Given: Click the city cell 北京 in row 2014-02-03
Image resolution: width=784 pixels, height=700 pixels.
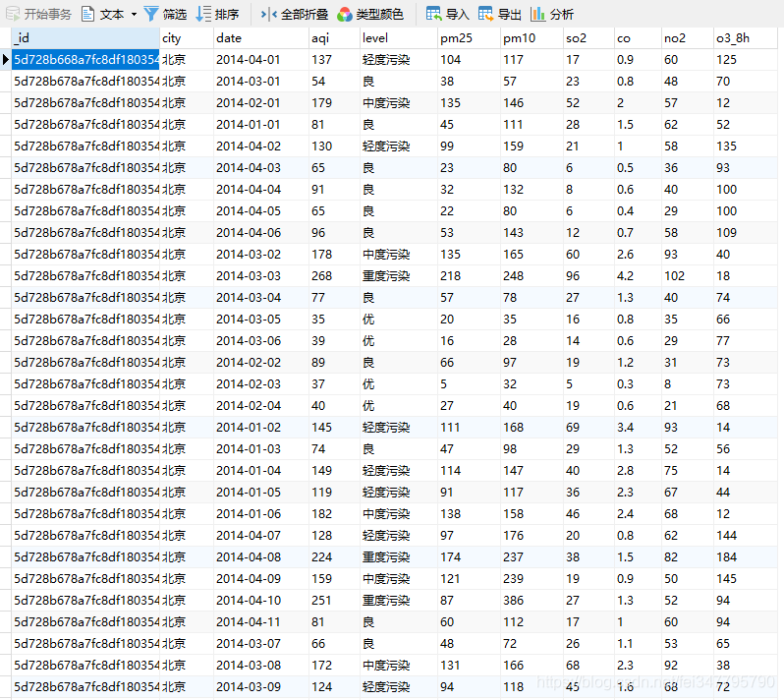Looking at the screenshot, I should pos(187,384).
